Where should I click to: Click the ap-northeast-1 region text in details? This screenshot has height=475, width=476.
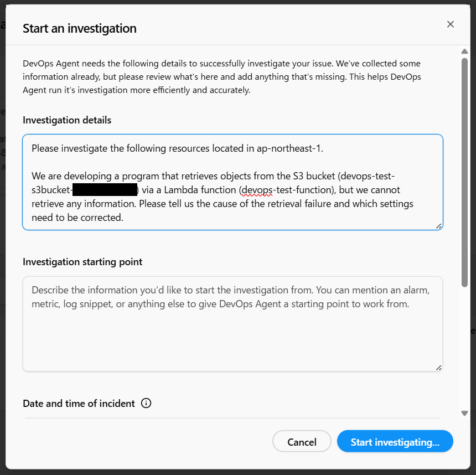296,148
